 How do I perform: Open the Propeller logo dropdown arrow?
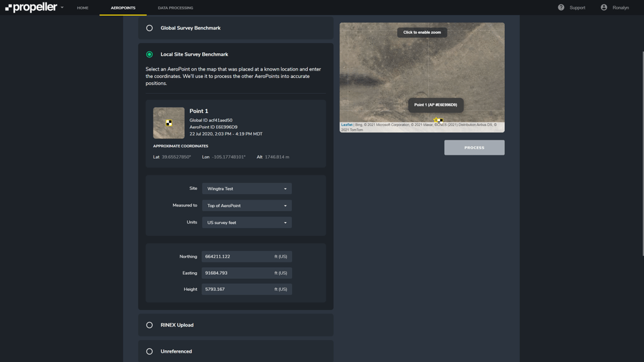pyautogui.click(x=62, y=7)
